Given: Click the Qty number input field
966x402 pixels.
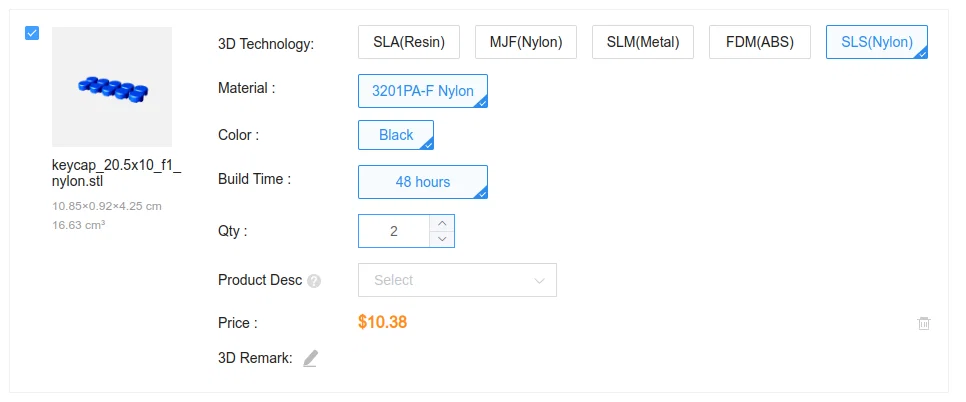Looking at the screenshot, I should [394, 231].
